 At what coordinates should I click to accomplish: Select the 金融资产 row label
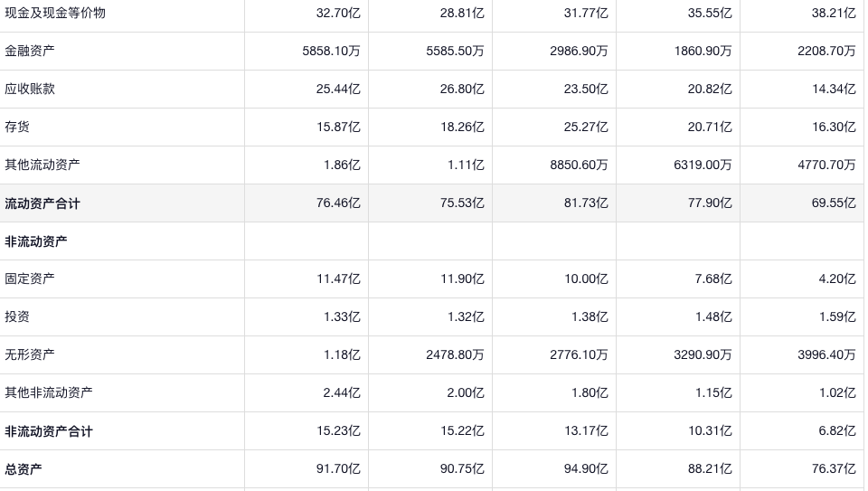30,52
